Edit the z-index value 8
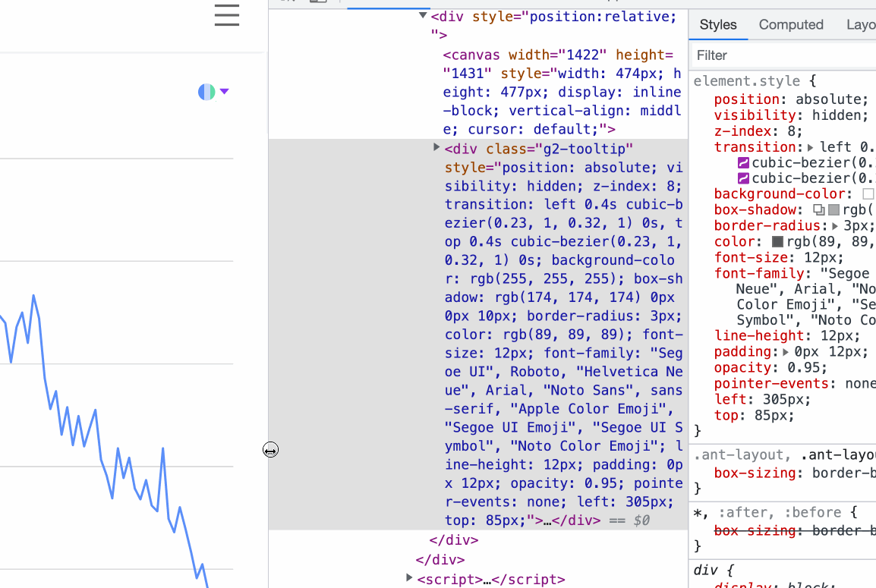Image resolution: width=876 pixels, height=588 pixels. [x=790, y=131]
